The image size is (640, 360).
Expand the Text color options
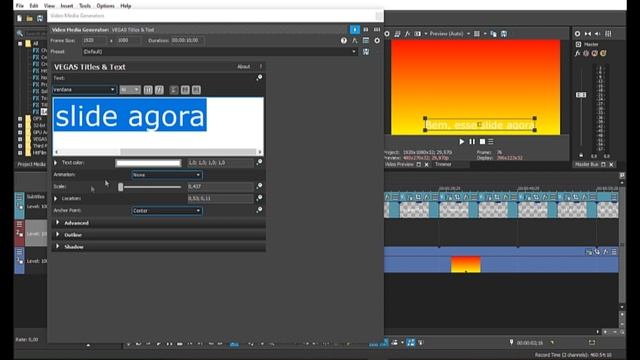[56, 163]
